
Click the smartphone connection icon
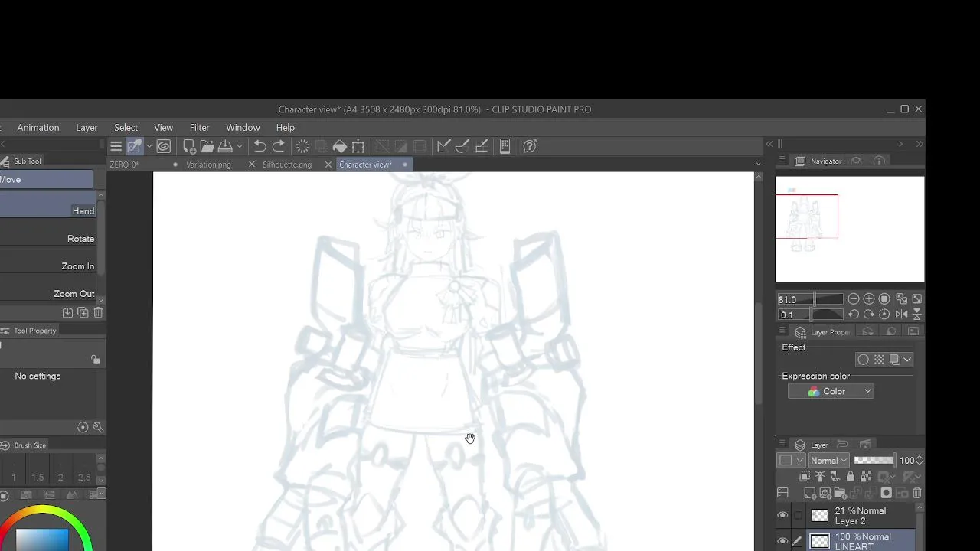click(505, 146)
